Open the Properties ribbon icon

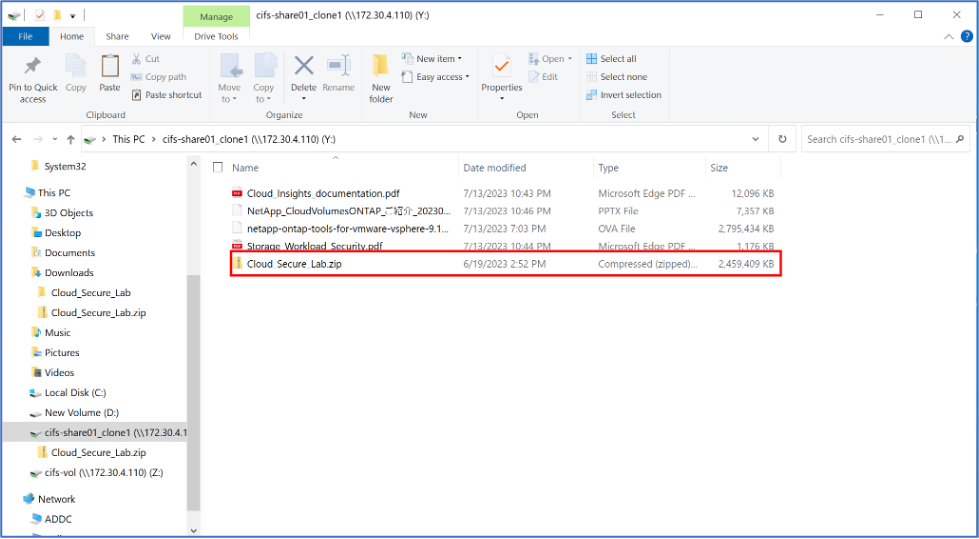pos(501,66)
